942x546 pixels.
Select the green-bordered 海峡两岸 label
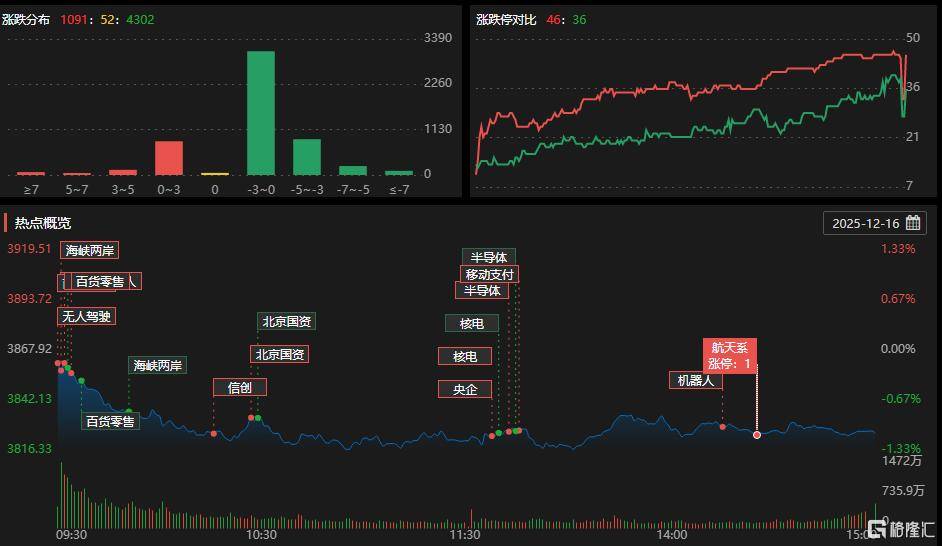(158, 365)
